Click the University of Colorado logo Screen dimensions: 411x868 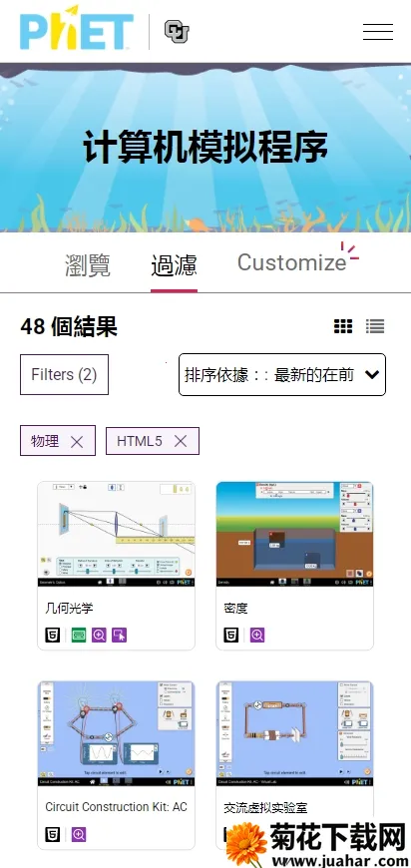(x=177, y=32)
